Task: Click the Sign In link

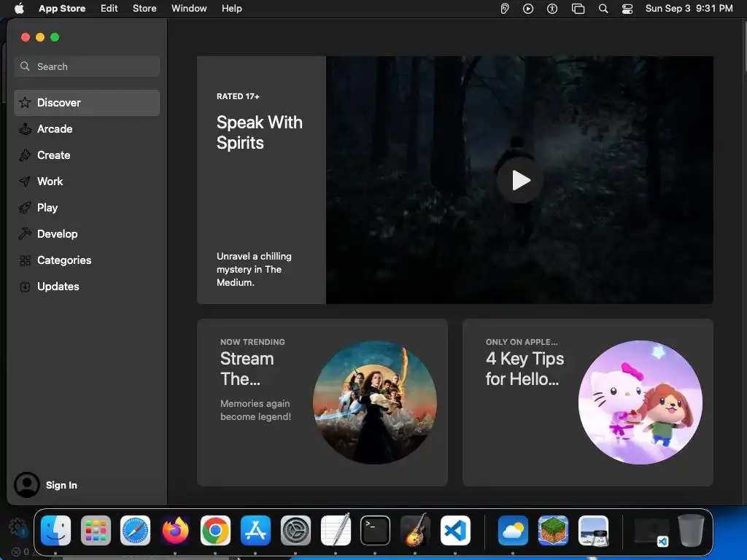Action: pyautogui.click(x=61, y=485)
